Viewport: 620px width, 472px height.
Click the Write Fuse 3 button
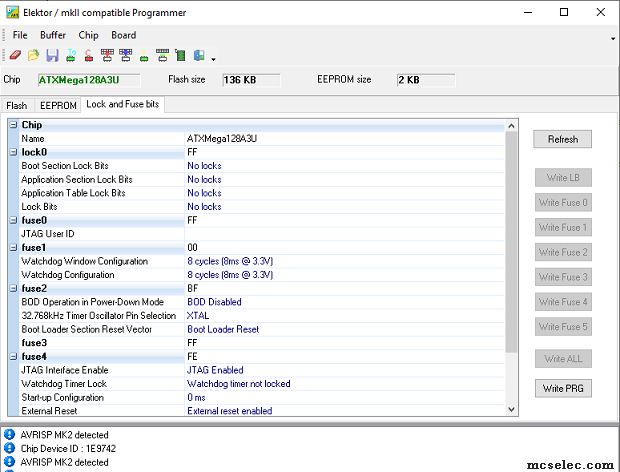click(x=563, y=277)
